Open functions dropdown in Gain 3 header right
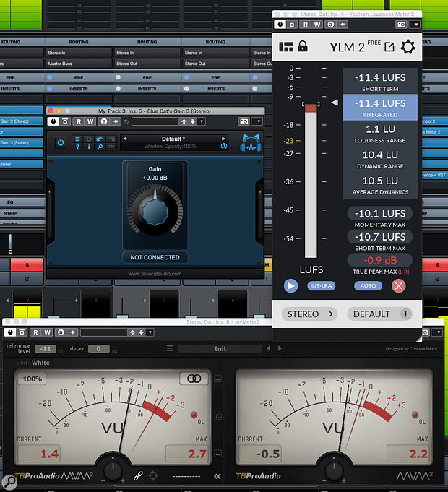 [x=258, y=121]
